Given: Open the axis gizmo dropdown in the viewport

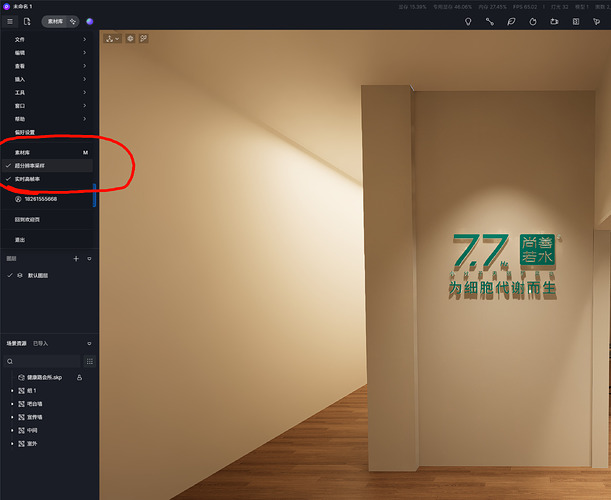Looking at the screenshot, I should coord(113,38).
